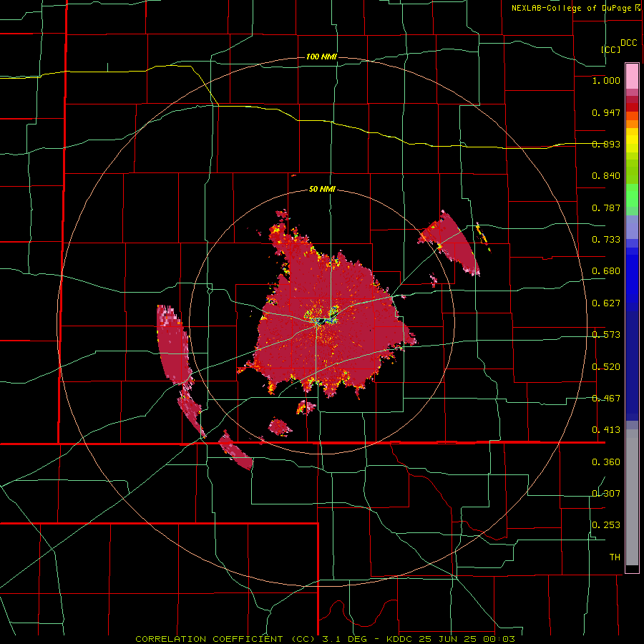644x644 pixels.
Task: Click the 0.467 color scale value
Action: pos(606,399)
